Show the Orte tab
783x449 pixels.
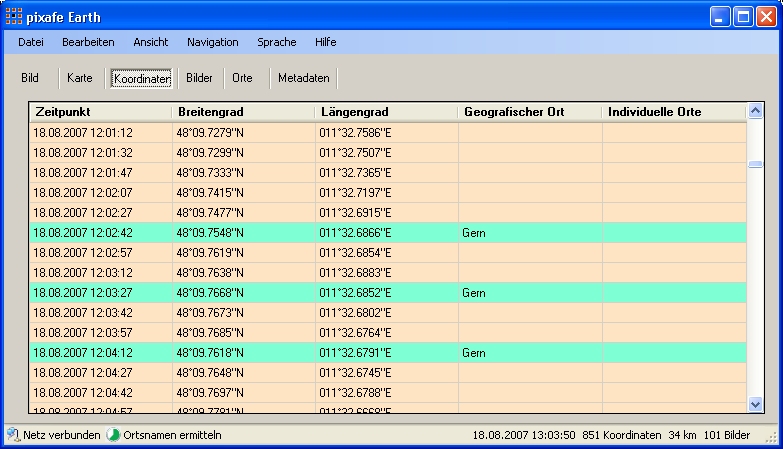242,77
